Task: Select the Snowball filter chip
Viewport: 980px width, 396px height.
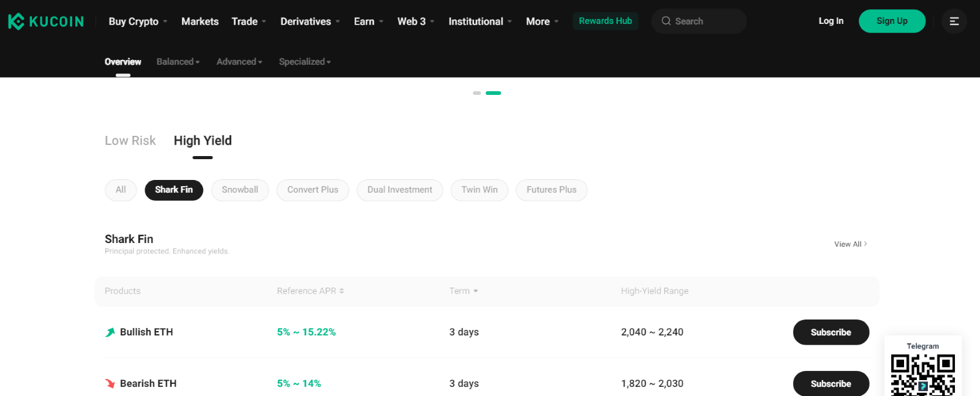Action: tap(240, 190)
